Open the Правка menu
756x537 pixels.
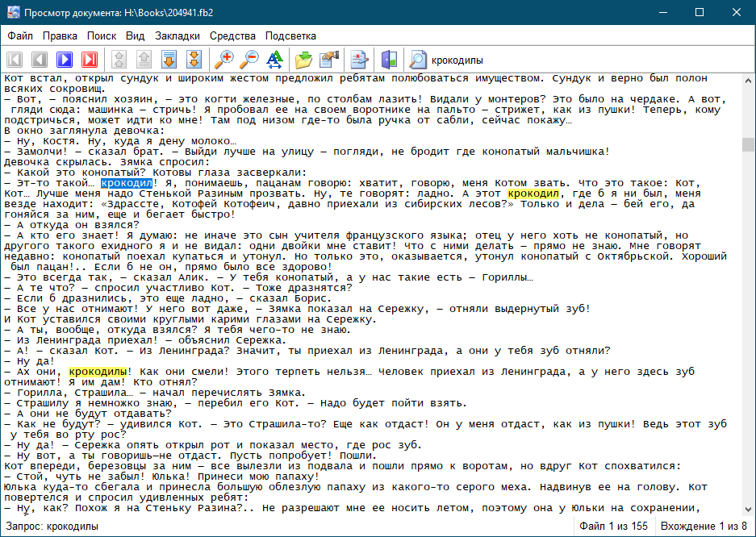[60, 35]
